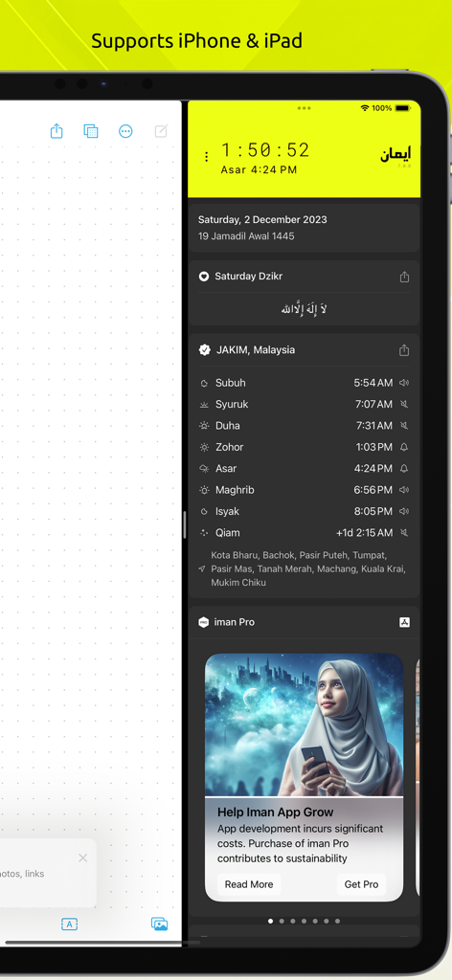Select the Qiam +1d 2:15 AM time
The image size is (452, 980).
click(365, 532)
